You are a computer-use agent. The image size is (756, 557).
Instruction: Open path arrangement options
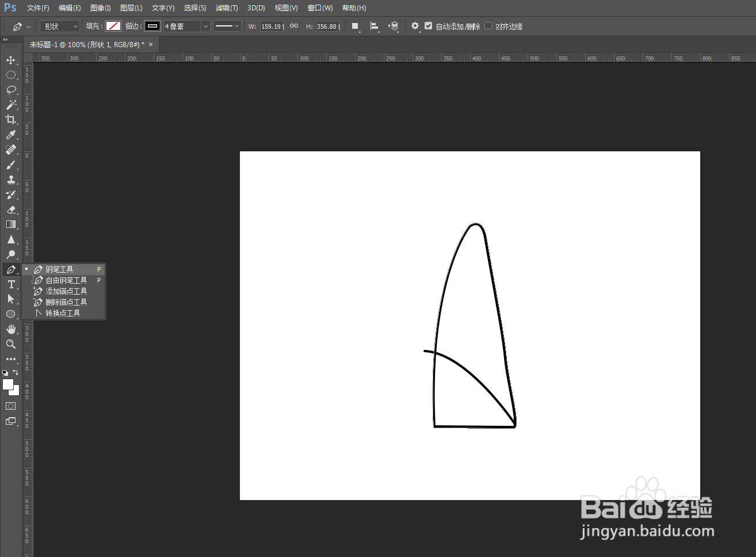[x=394, y=26]
